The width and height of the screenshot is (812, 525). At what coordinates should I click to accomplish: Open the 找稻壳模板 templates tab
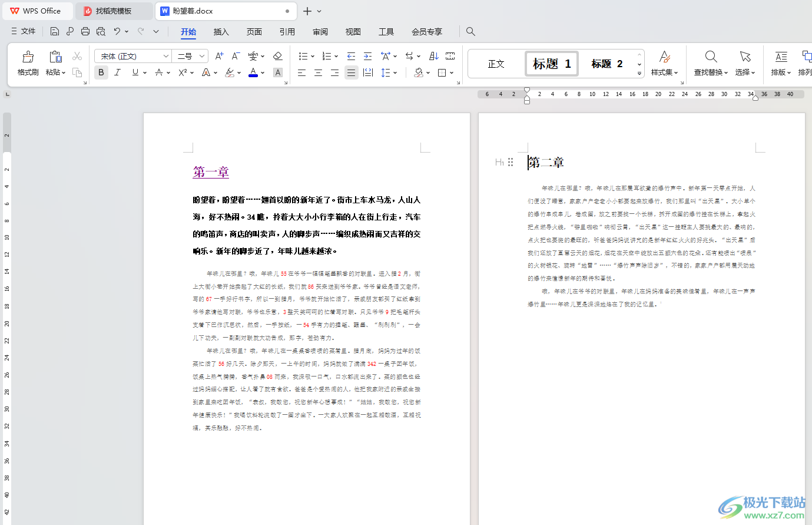pos(114,11)
